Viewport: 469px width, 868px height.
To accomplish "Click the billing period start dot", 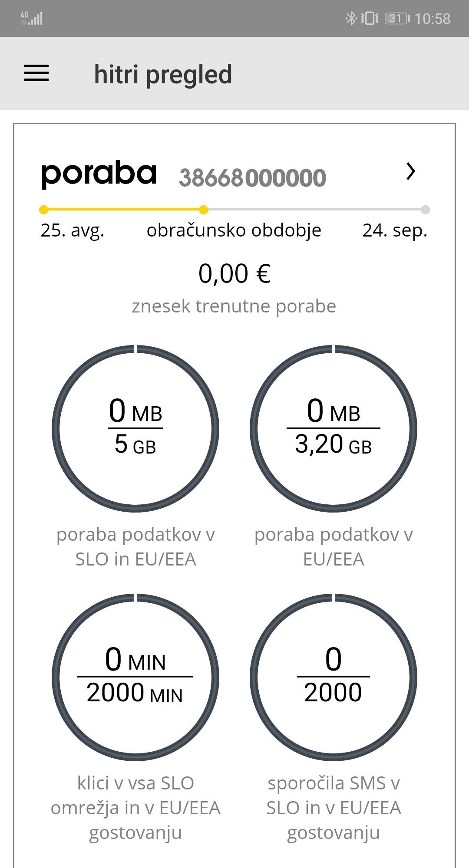I will click(x=43, y=210).
